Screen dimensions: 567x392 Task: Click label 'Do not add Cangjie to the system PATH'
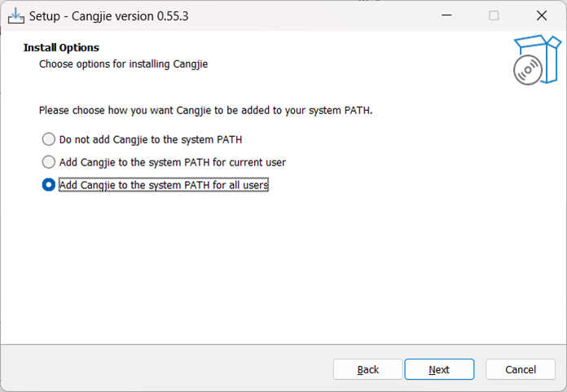[x=151, y=139]
